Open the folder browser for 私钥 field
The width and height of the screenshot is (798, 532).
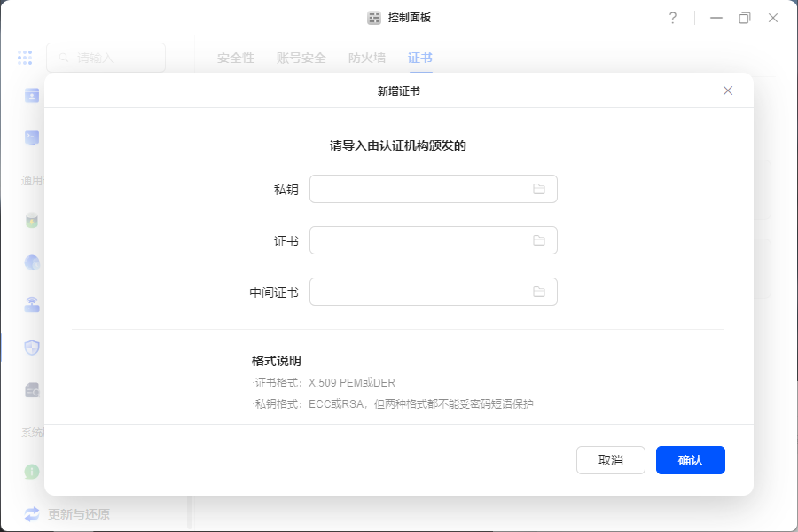539,189
